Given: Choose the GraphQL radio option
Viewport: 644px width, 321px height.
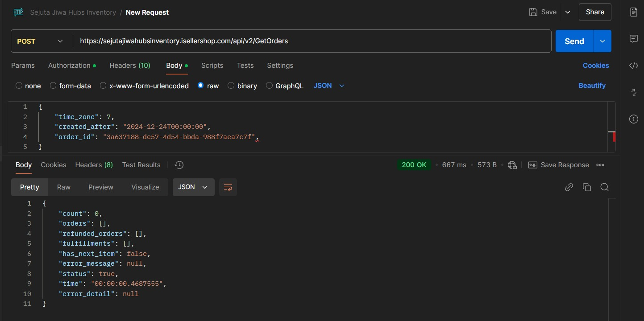Looking at the screenshot, I should click(x=269, y=86).
